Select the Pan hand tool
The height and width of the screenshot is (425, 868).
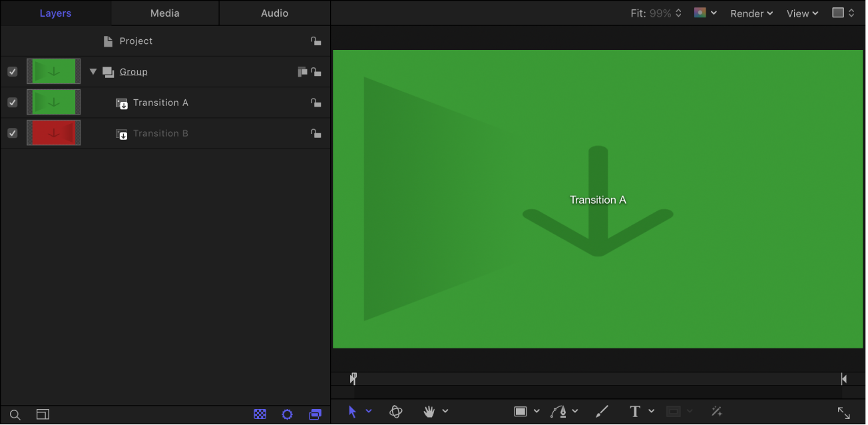[x=429, y=411]
